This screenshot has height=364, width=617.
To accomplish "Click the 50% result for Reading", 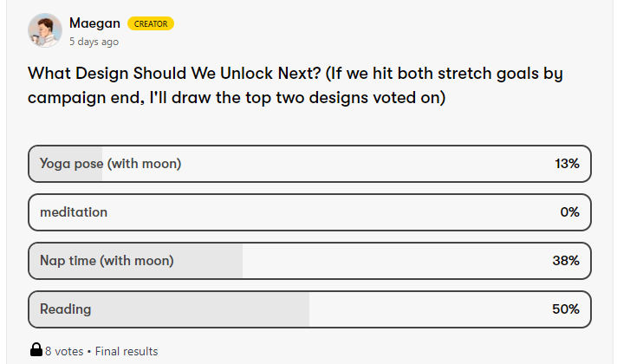I will (566, 309).
